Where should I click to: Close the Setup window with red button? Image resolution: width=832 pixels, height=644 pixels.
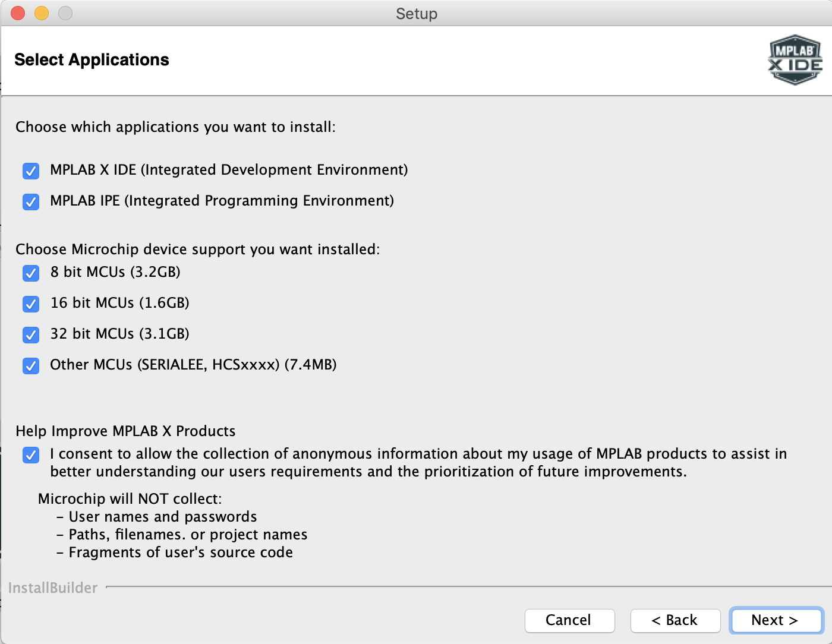18,13
